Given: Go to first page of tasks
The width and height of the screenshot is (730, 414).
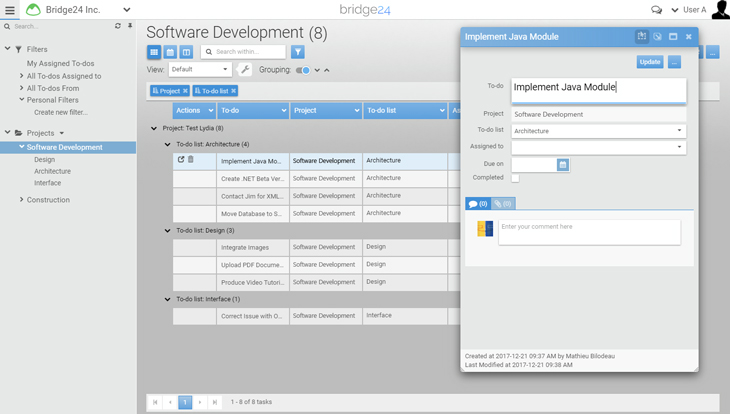Looking at the screenshot, I should [x=155, y=402].
